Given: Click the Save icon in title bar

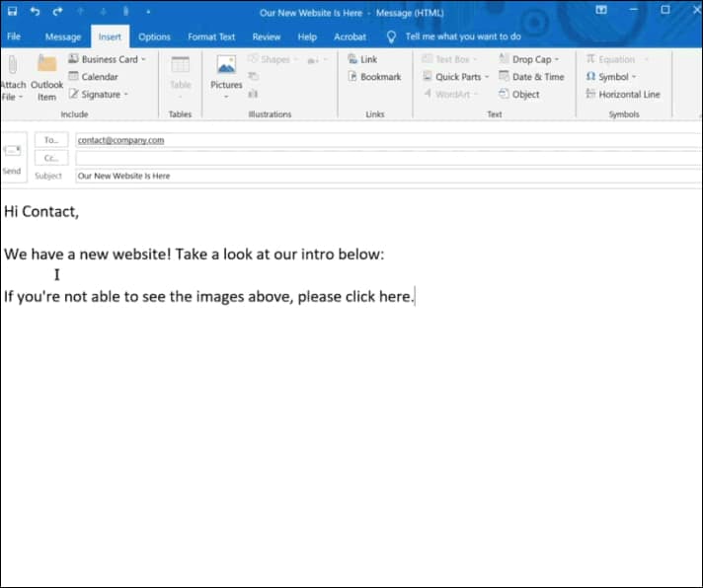Looking at the screenshot, I should (x=12, y=10).
